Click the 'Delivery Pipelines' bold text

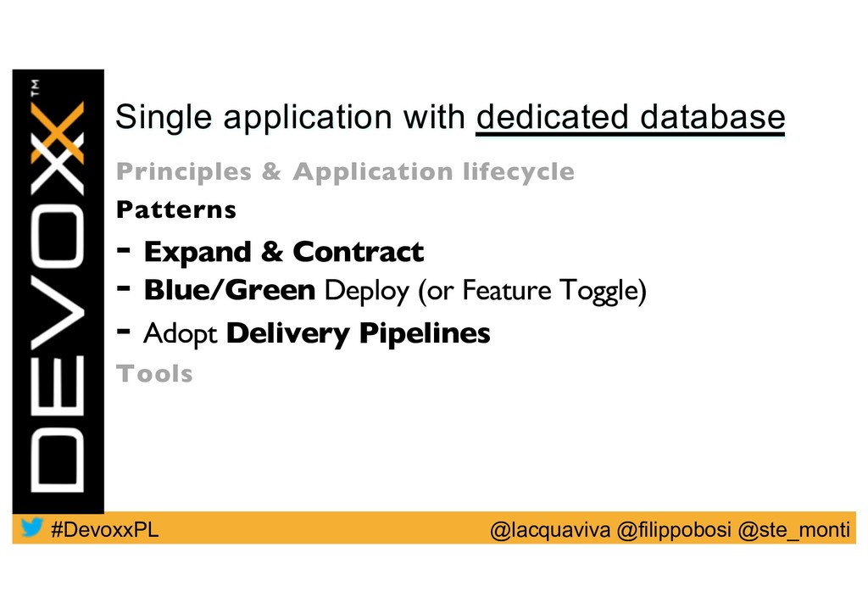tap(359, 334)
